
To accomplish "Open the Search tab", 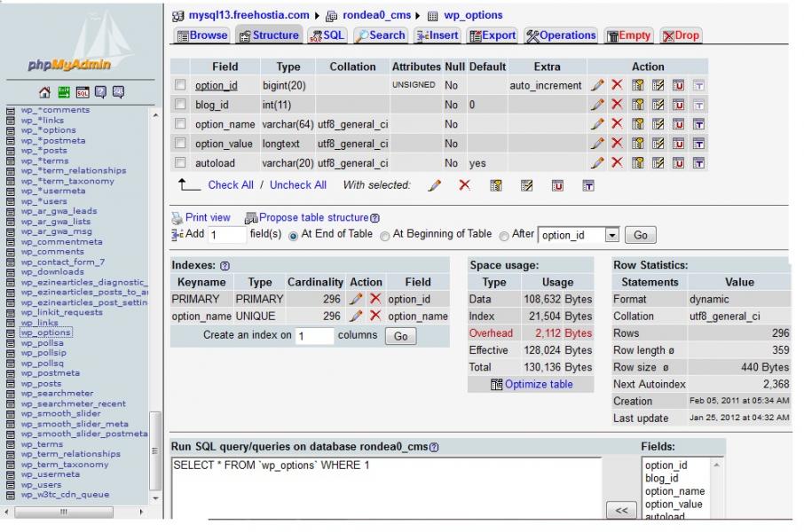I will point(381,35).
